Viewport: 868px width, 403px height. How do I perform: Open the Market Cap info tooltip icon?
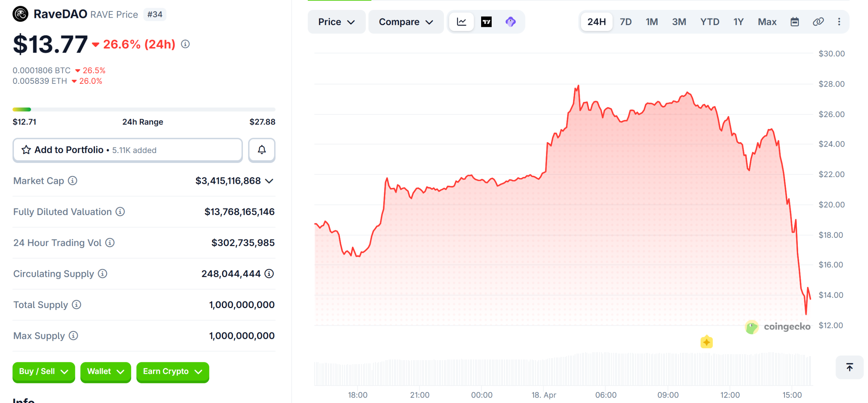pyautogui.click(x=73, y=181)
